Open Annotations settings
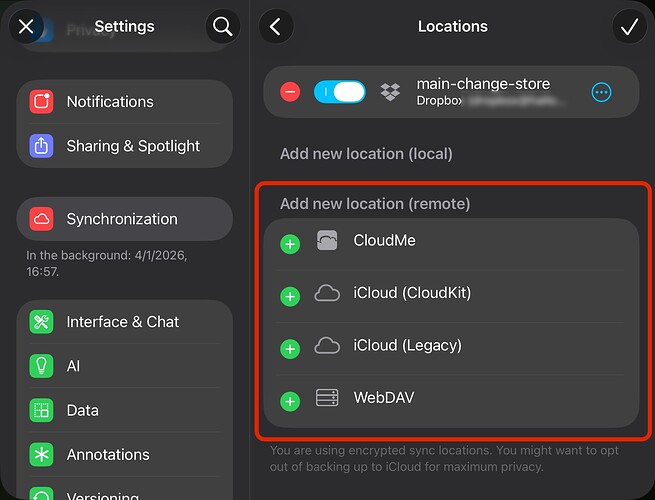The width and height of the screenshot is (655, 500). tap(124, 454)
